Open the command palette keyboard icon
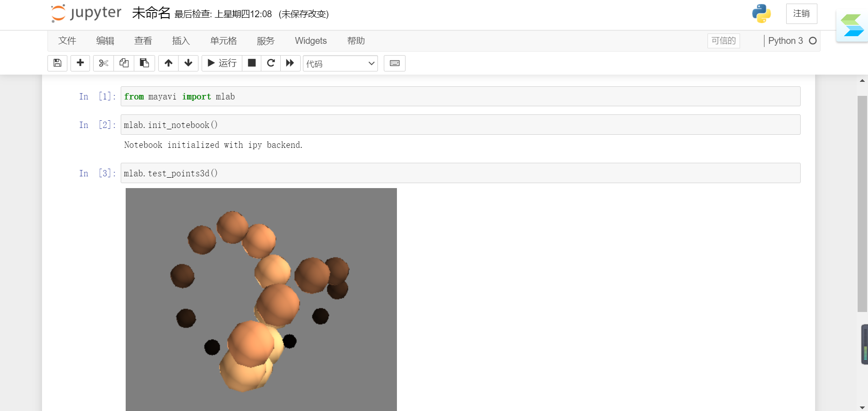 394,63
